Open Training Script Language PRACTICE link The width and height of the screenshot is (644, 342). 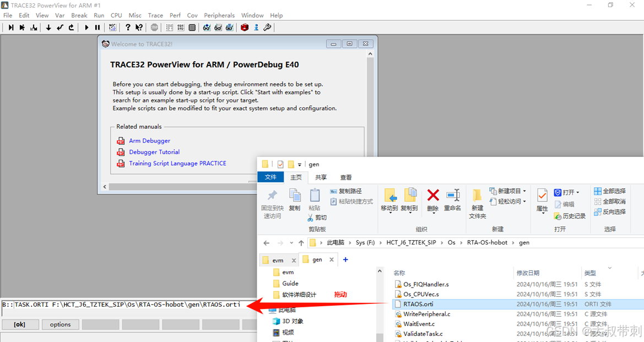point(177,164)
